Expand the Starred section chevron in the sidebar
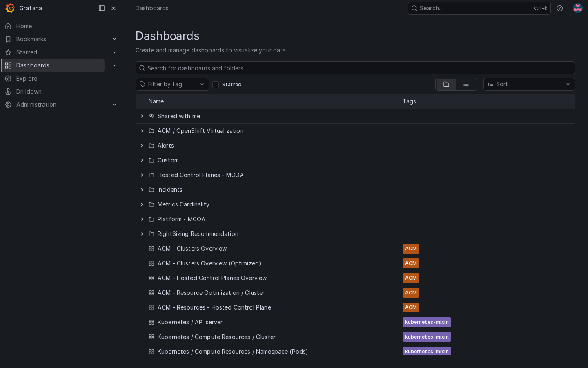This screenshot has width=588, height=368. coord(114,52)
